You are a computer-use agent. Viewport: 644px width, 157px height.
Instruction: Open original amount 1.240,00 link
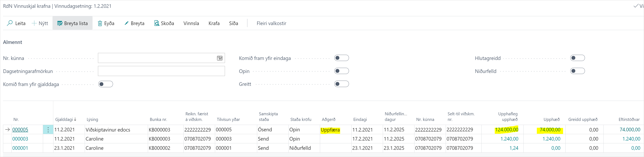tap(509, 139)
